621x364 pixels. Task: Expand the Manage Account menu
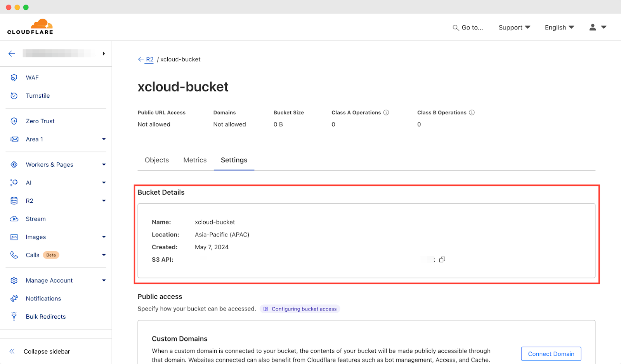click(104, 281)
